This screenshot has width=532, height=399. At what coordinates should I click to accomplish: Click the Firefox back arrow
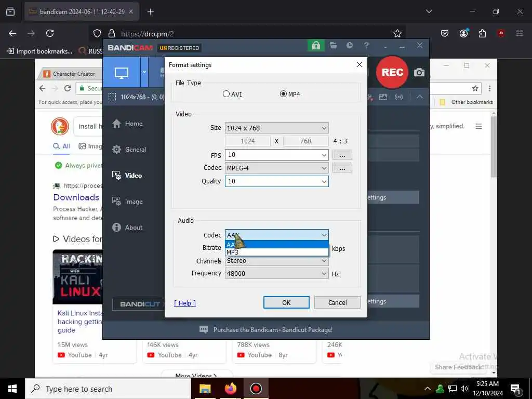pyautogui.click(x=12, y=33)
